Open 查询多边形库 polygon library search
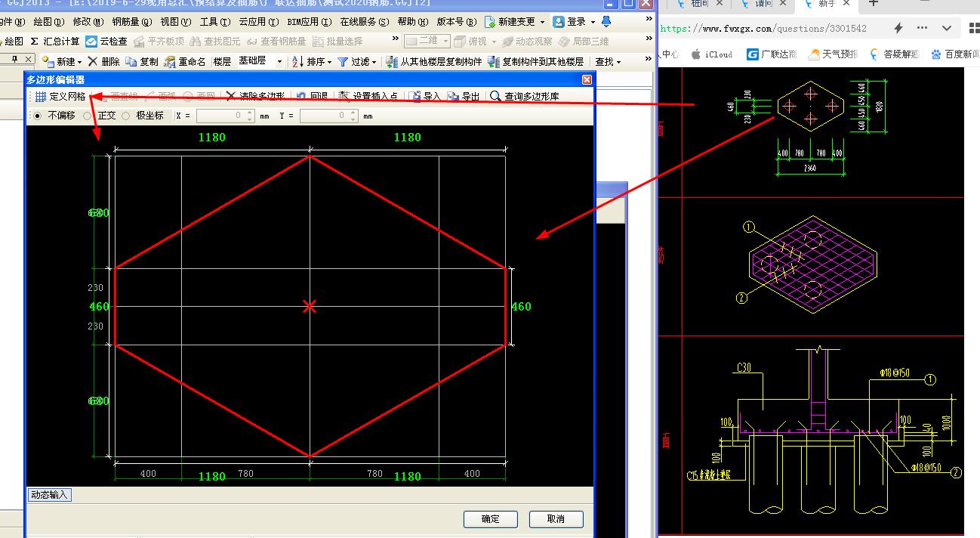 pyautogui.click(x=525, y=97)
